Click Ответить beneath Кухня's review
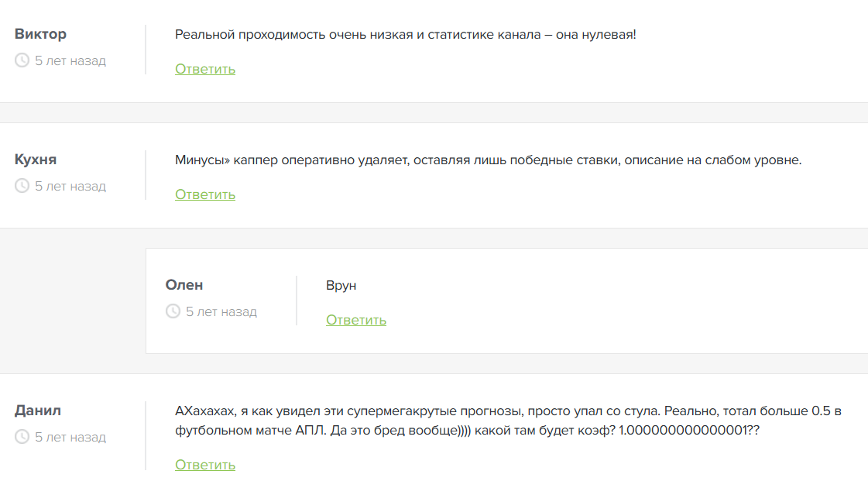Image resolution: width=868 pixels, height=488 pixels. (x=204, y=194)
